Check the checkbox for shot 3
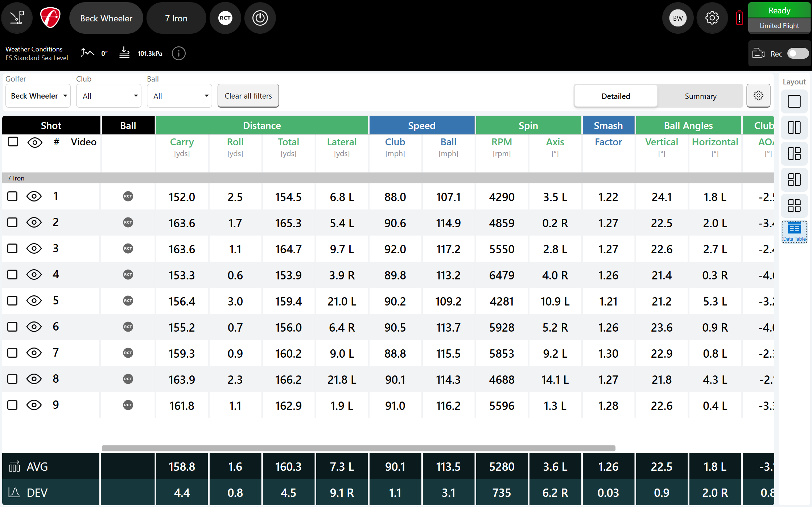This screenshot has height=507, width=812. point(12,249)
